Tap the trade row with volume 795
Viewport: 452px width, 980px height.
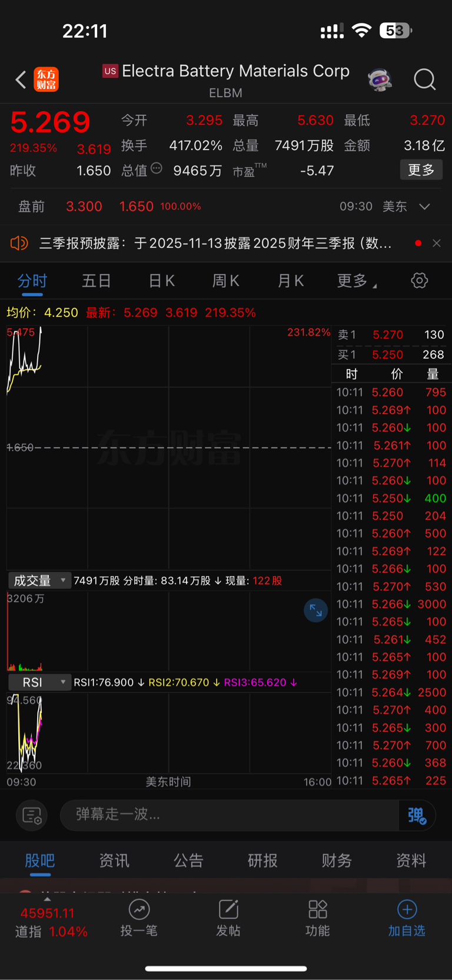(x=391, y=393)
